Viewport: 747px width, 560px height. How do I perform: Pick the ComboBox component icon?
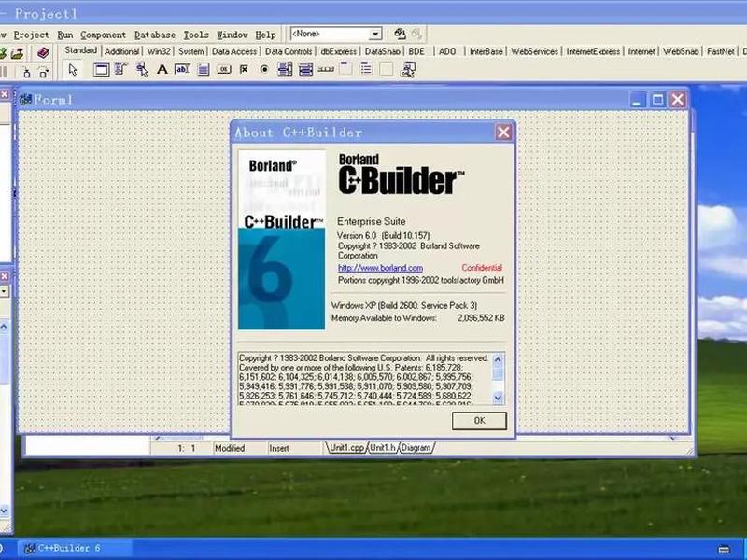pos(305,69)
